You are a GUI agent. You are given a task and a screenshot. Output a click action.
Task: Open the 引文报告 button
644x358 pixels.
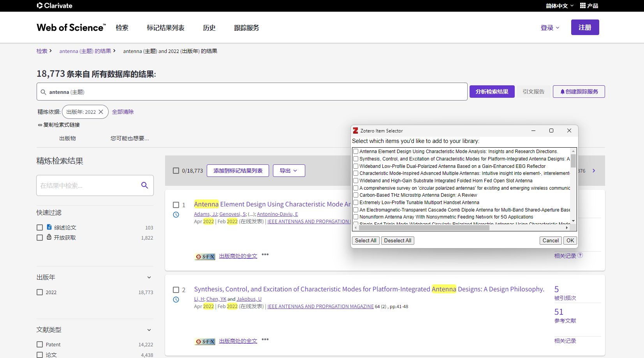click(x=533, y=92)
